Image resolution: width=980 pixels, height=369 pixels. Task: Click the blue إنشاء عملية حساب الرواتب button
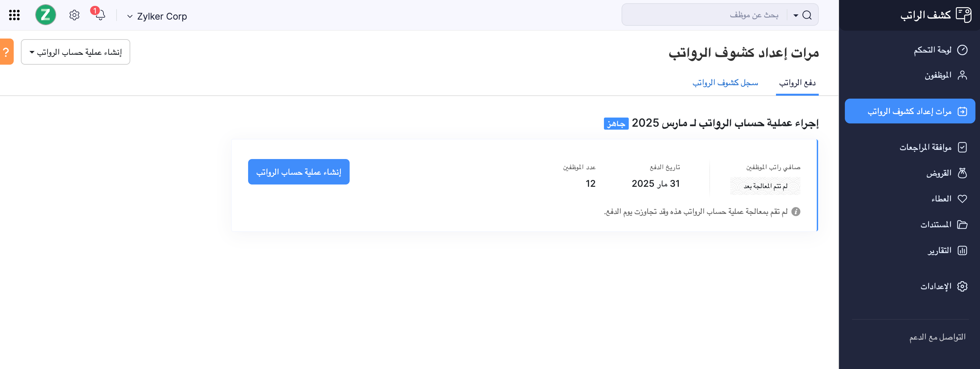tap(299, 172)
